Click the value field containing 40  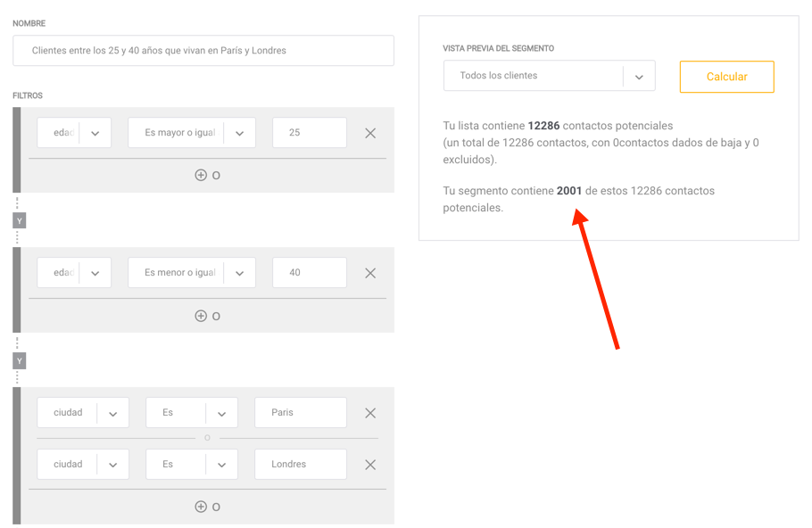tap(309, 273)
